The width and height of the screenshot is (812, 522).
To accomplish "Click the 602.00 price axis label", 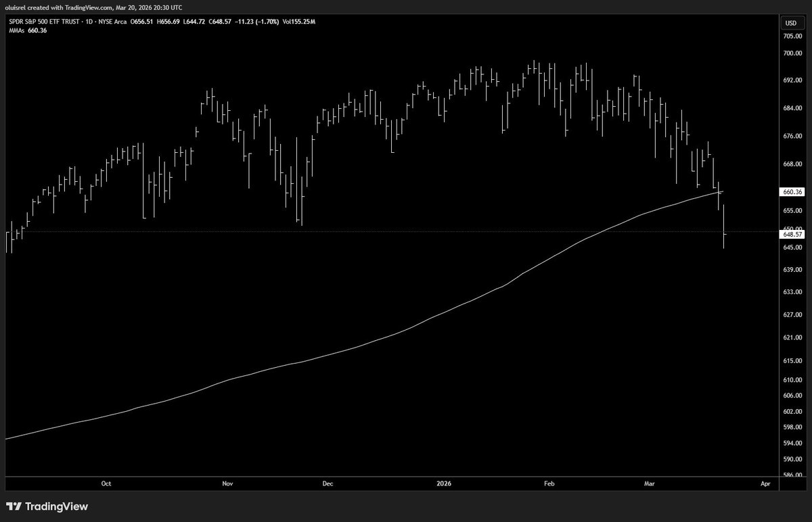I will click(792, 412).
